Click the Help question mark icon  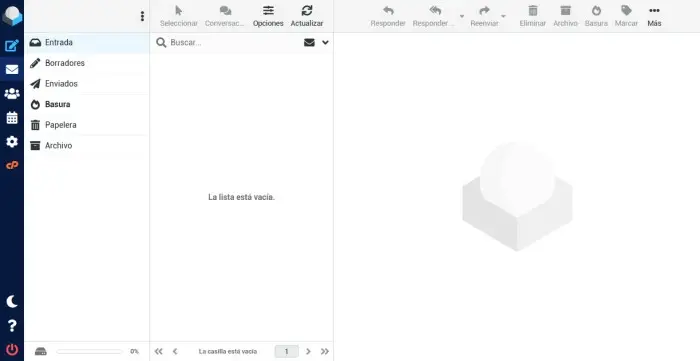tap(12, 326)
